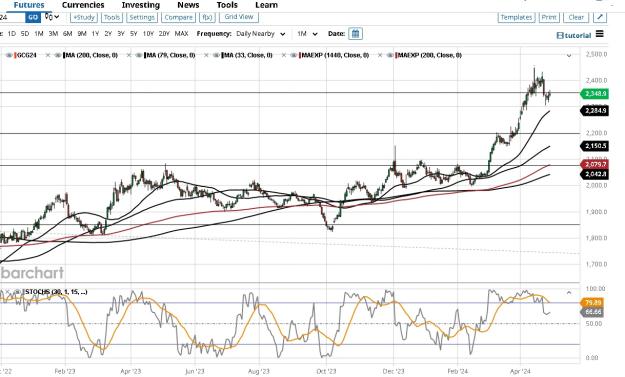Image resolution: width=625 pixels, height=377 pixels.
Task: Open the Date calendar picker
Action: pos(355,34)
